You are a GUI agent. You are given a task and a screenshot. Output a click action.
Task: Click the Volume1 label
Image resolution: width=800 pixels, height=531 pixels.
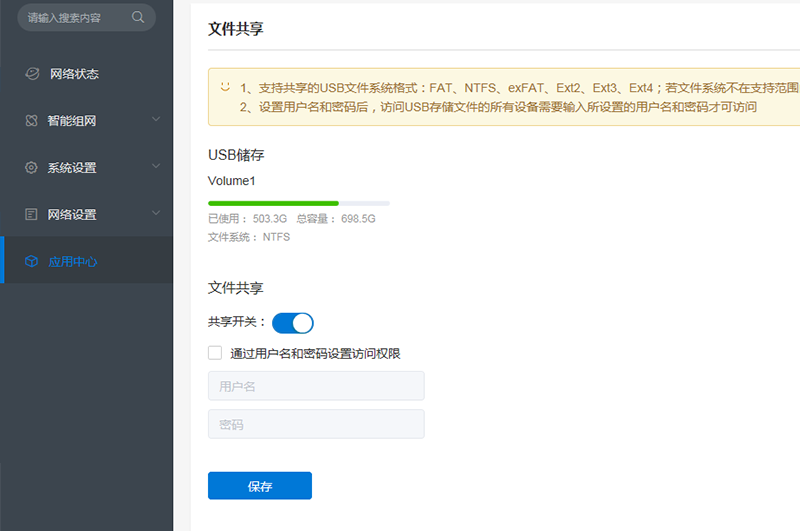coord(232,181)
